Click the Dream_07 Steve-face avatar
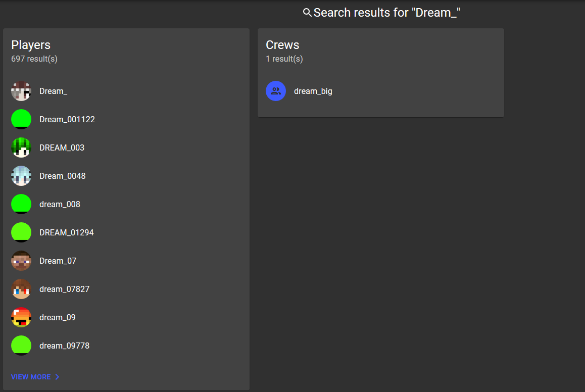Image resolution: width=585 pixels, height=392 pixels. (21, 261)
